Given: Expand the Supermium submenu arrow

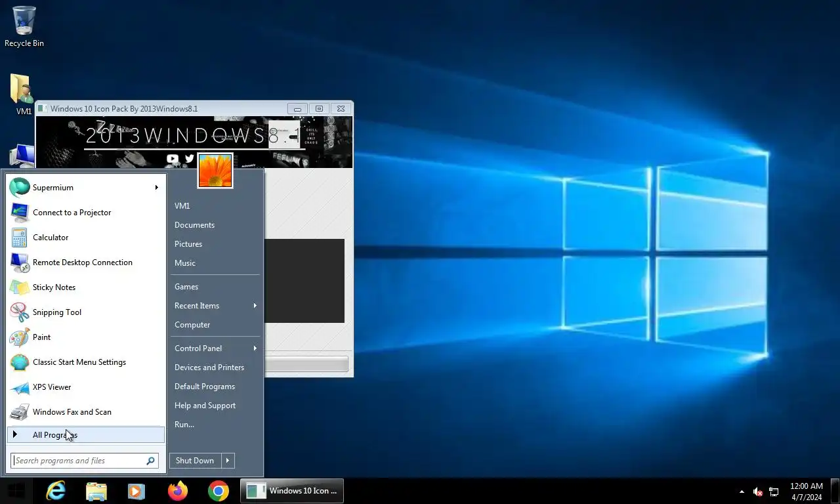Looking at the screenshot, I should 156,188.
